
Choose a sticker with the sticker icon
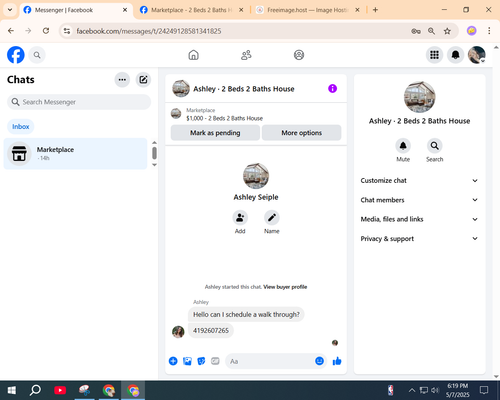(201, 361)
